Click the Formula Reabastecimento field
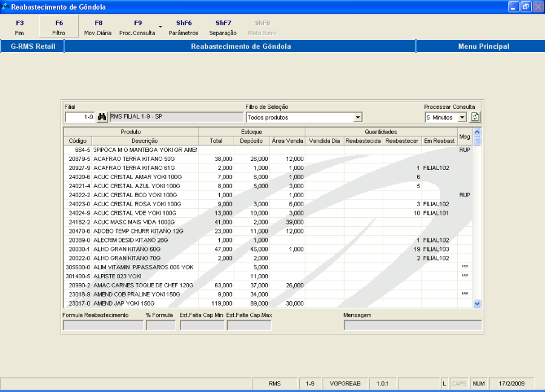The height and width of the screenshot is (392, 545). pos(103,325)
